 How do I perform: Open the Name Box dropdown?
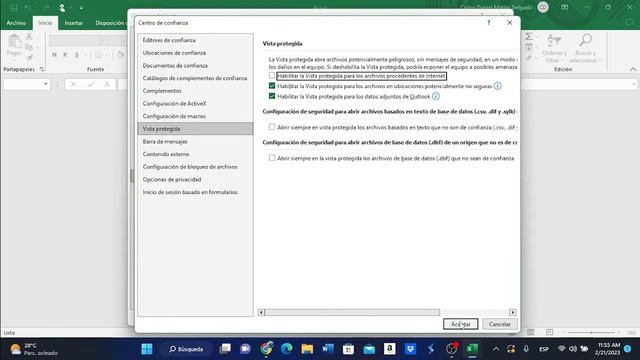coord(45,84)
